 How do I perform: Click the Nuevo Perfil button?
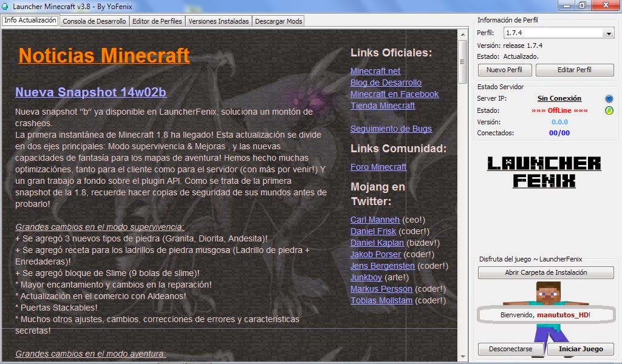504,70
